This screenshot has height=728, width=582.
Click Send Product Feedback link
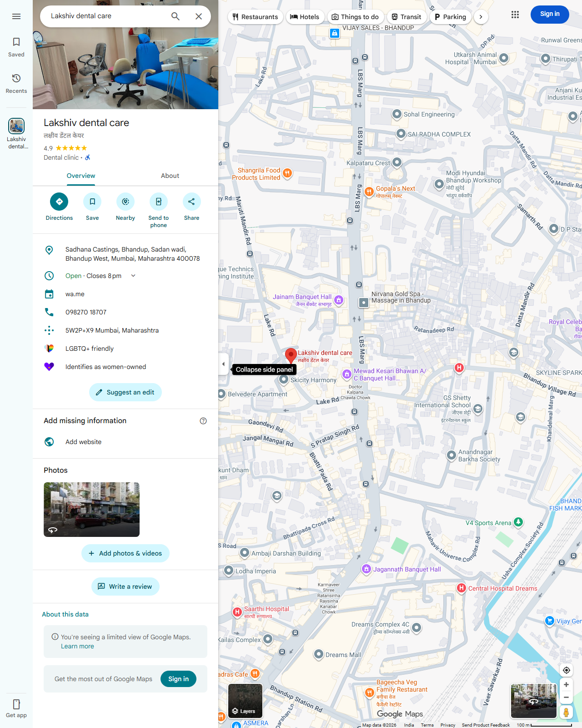pos(486,725)
